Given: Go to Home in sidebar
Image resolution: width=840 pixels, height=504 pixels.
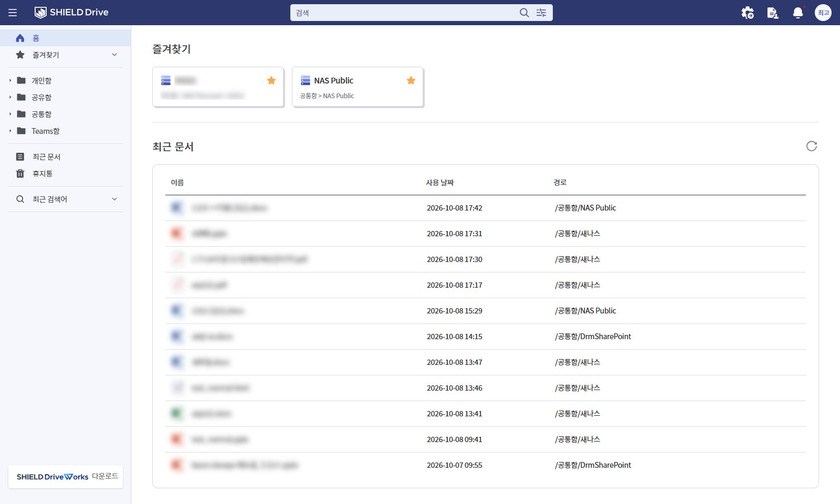Looking at the screenshot, I should tap(65, 38).
